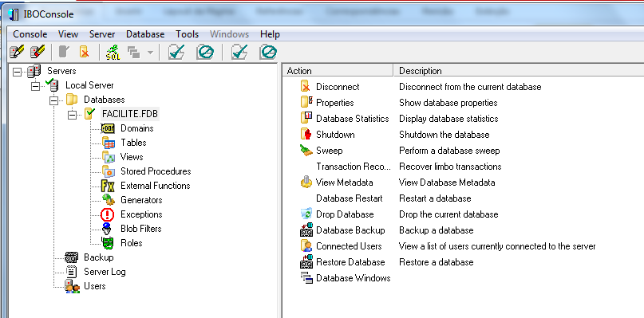Select Tables in the tree
This screenshot has height=318, width=644.
[133, 143]
